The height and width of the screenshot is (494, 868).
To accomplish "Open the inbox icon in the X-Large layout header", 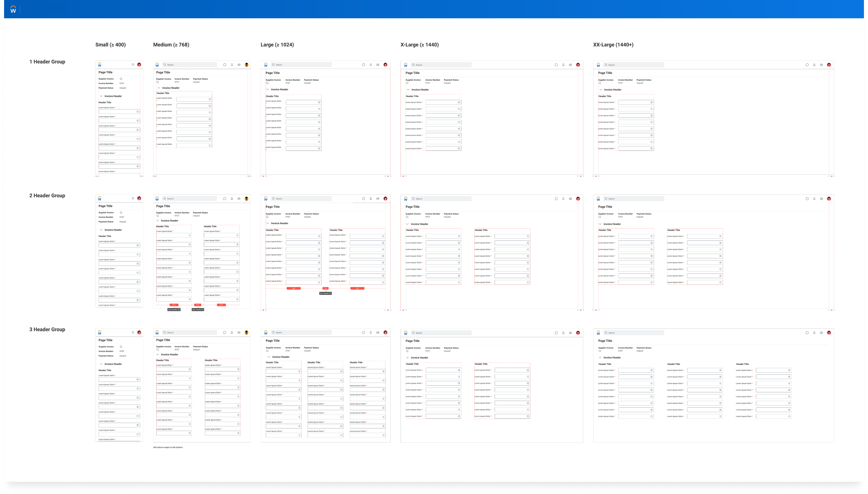I will (570, 64).
